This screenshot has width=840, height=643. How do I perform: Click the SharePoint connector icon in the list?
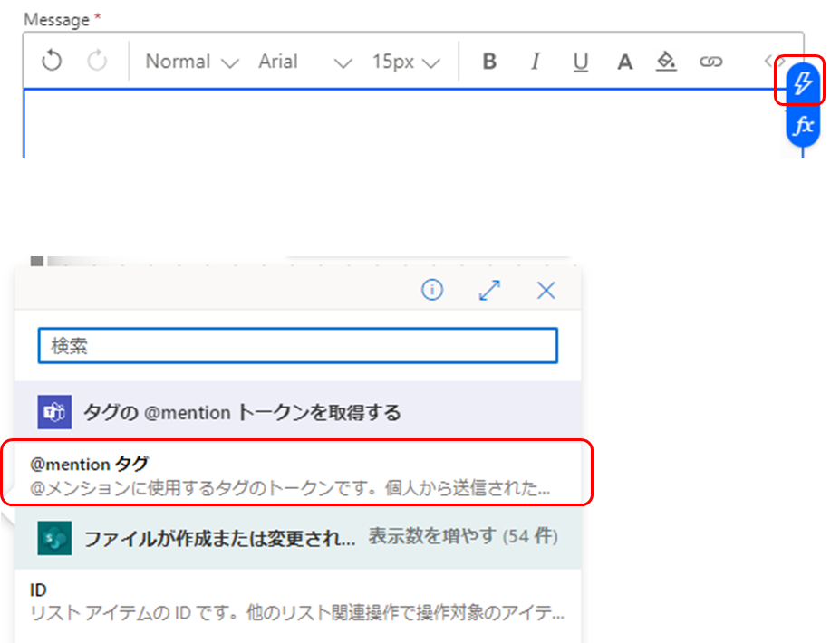point(54,538)
